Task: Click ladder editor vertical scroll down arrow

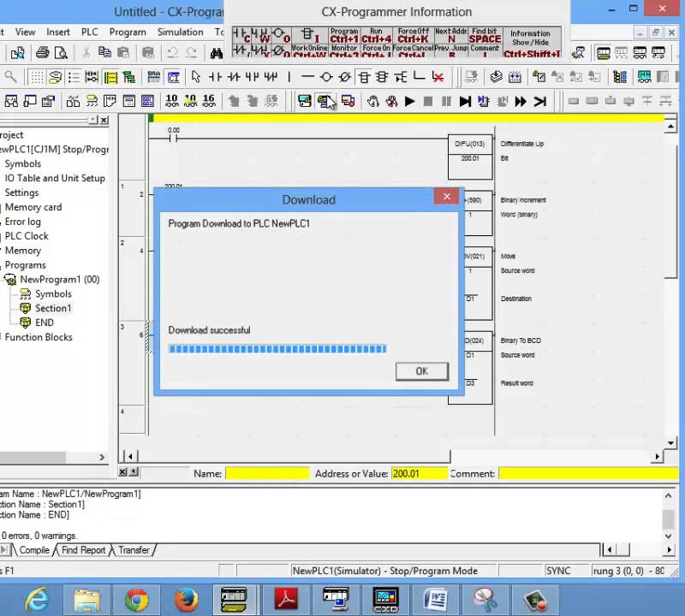Action: coord(670,443)
